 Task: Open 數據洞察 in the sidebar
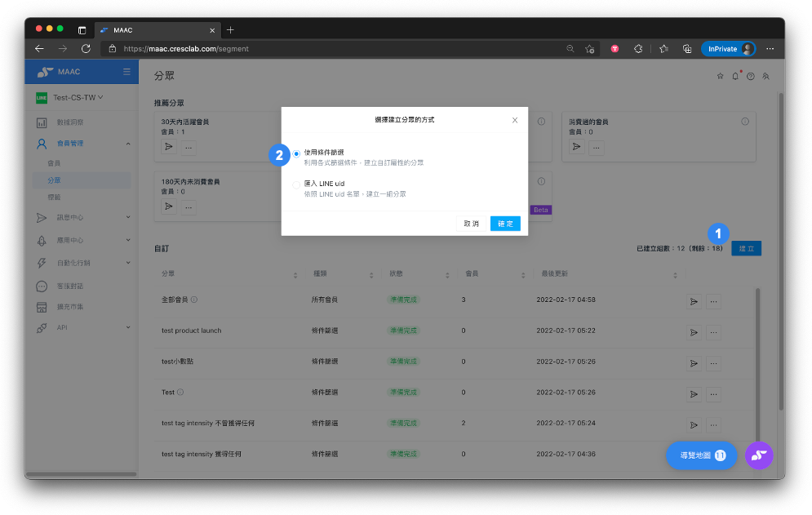pyautogui.click(x=70, y=122)
